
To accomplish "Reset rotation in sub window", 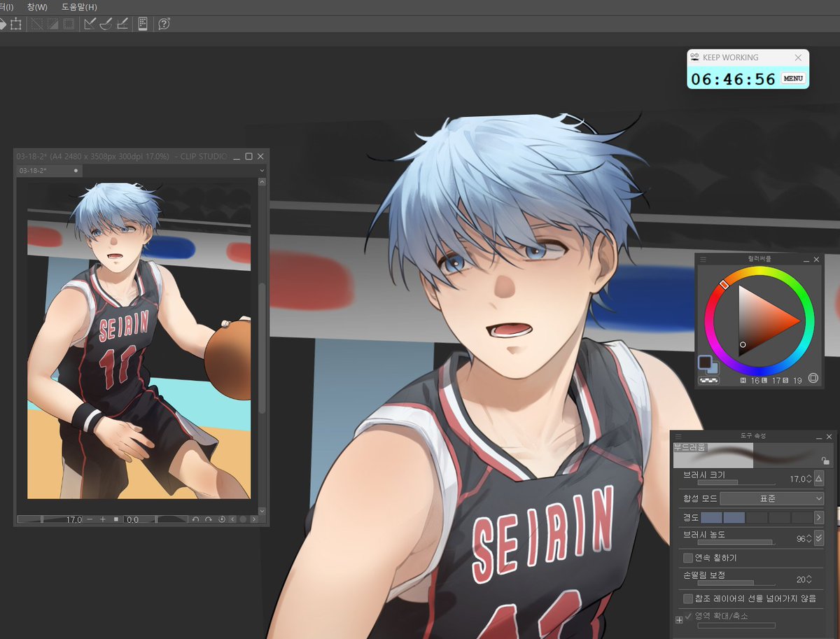I will [222, 519].
